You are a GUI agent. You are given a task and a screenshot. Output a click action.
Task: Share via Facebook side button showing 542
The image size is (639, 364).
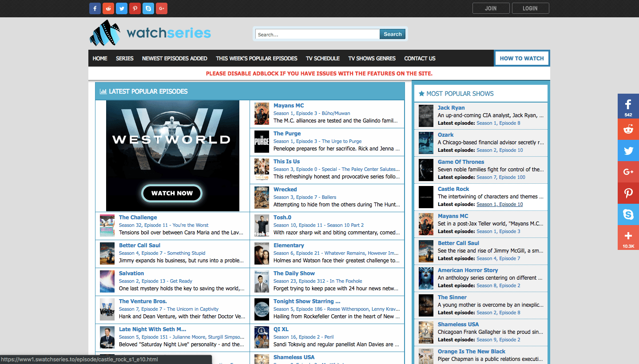click(628, 106)
